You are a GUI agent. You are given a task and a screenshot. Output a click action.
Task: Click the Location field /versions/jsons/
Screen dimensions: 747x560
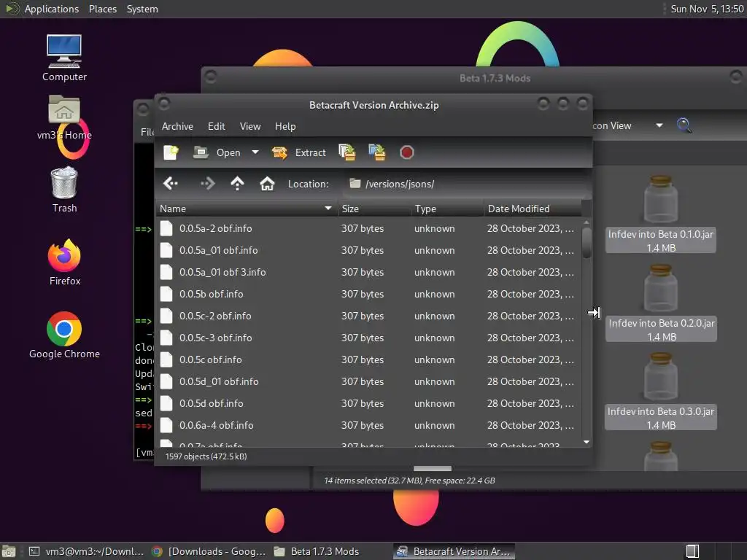[x=466, y=184]
